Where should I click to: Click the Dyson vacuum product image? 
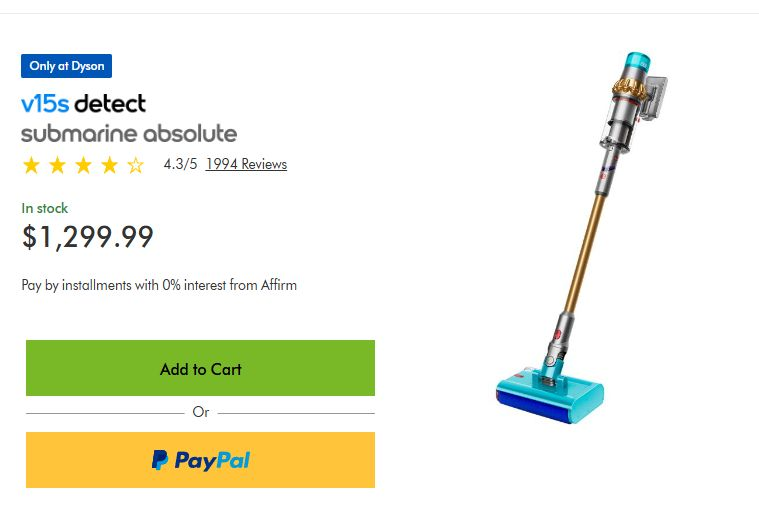(581, 238)
